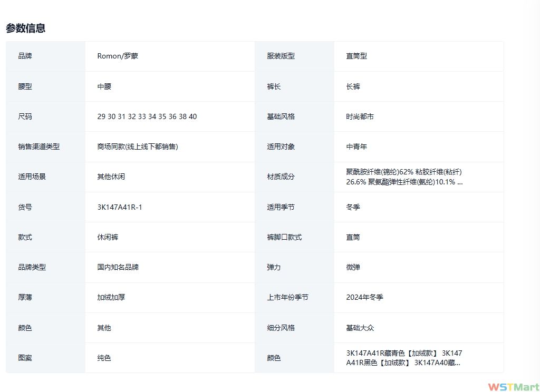
Task: Click the 国内知名品牌 brand type value
Action: point(118,267)
